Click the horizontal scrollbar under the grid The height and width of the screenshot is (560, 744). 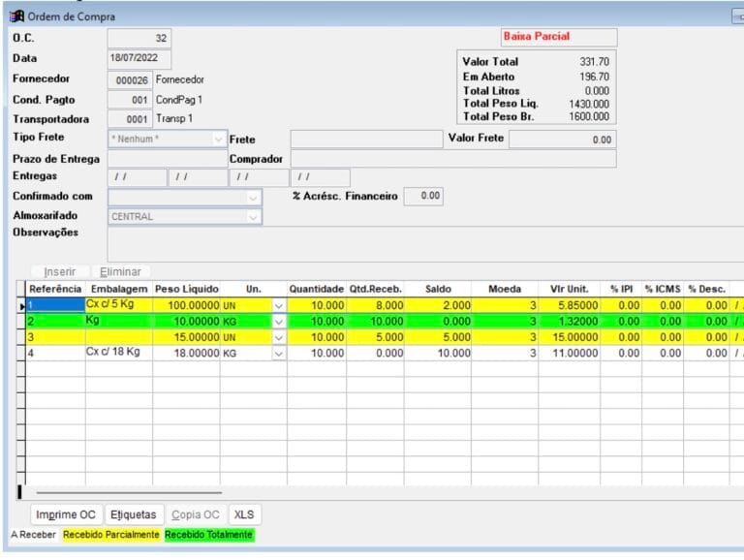pos(129,492)
